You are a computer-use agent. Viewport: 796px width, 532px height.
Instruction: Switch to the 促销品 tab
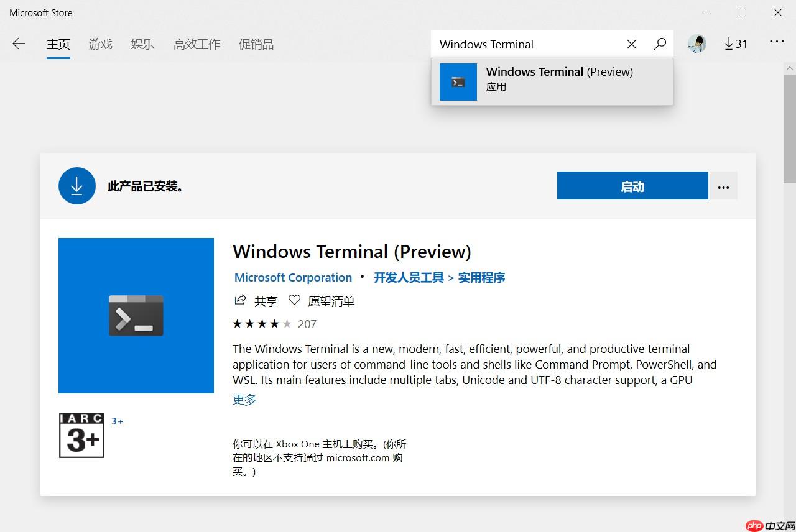point(256,44)
